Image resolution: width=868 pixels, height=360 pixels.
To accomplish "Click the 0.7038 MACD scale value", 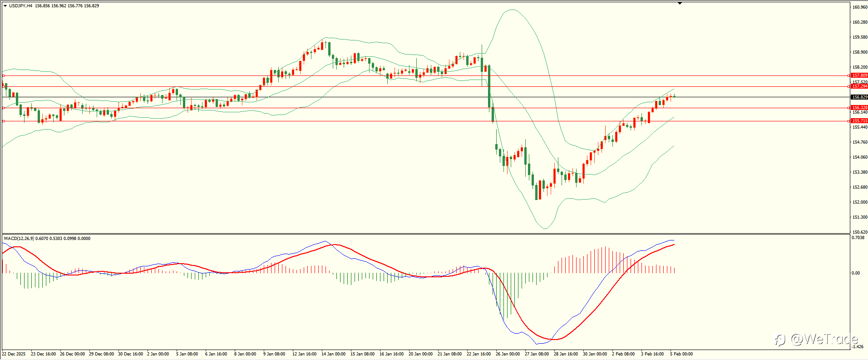I will pyautogui.click(x=858, y=238).
